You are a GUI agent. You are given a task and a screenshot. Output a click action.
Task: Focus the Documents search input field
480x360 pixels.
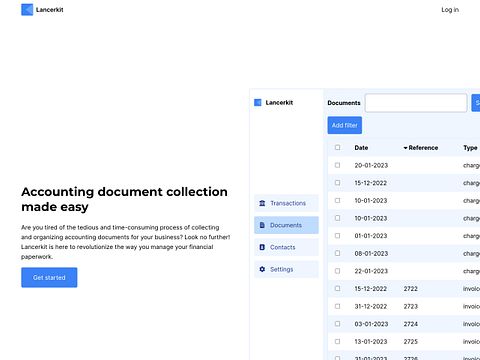tap(416, 103)
